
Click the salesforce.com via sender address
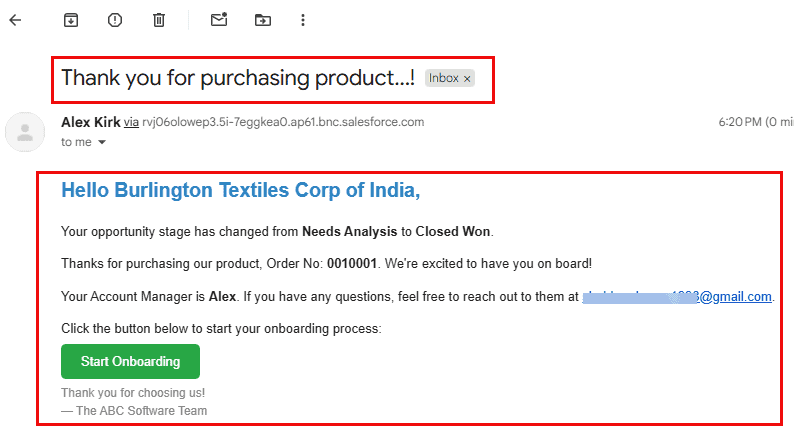pos(283,122)
